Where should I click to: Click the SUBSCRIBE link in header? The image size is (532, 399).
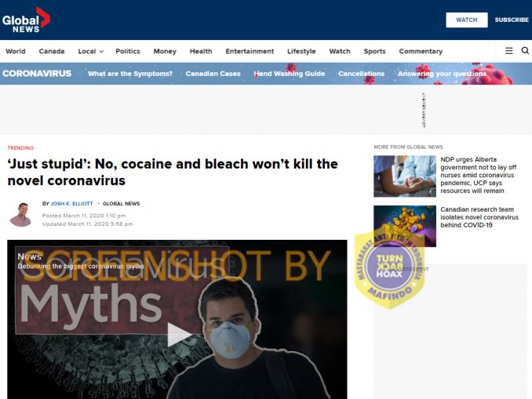click(x=512, y=20)
